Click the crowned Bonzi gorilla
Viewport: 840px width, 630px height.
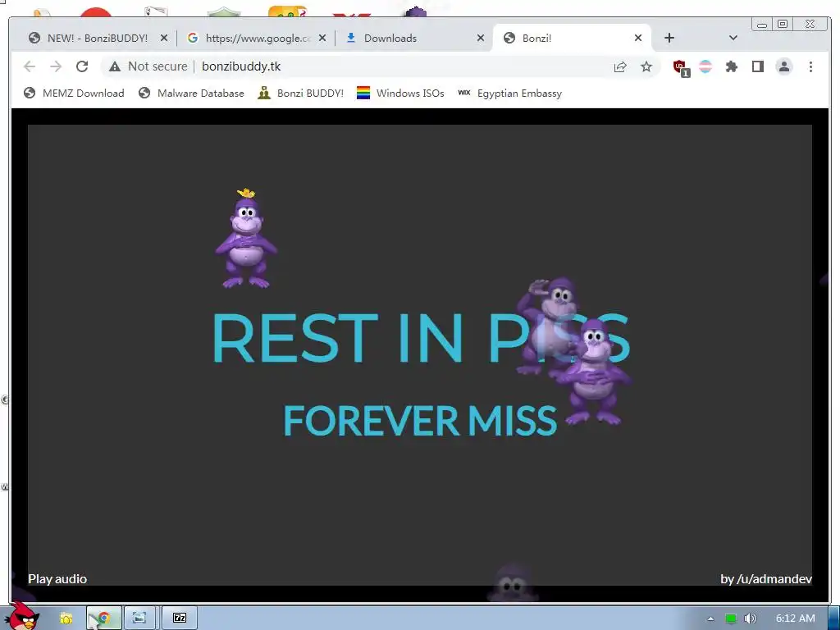(246, 239)
